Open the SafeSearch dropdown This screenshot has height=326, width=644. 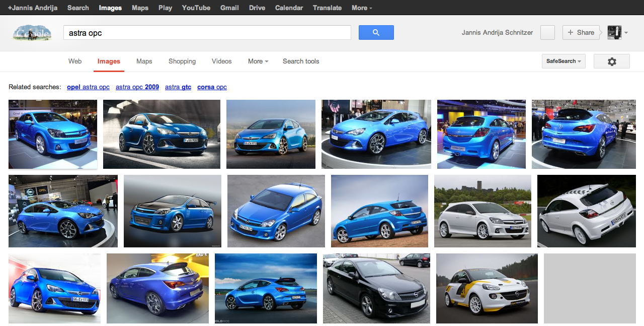(563, 61)
